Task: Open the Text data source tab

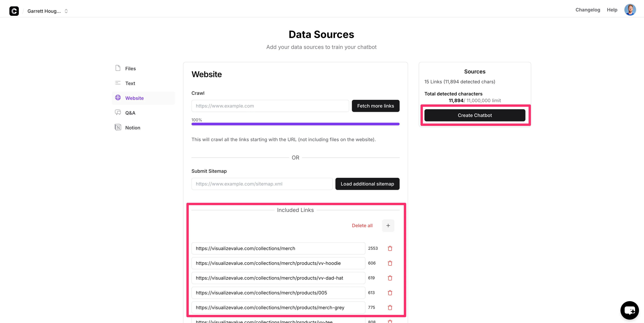Action: coord(130,83)
